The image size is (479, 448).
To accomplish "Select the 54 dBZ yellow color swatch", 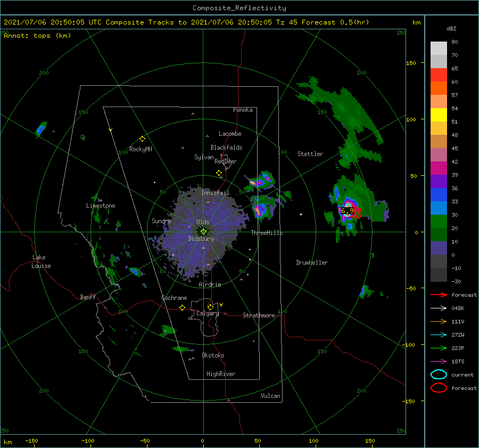I will 439,115.
